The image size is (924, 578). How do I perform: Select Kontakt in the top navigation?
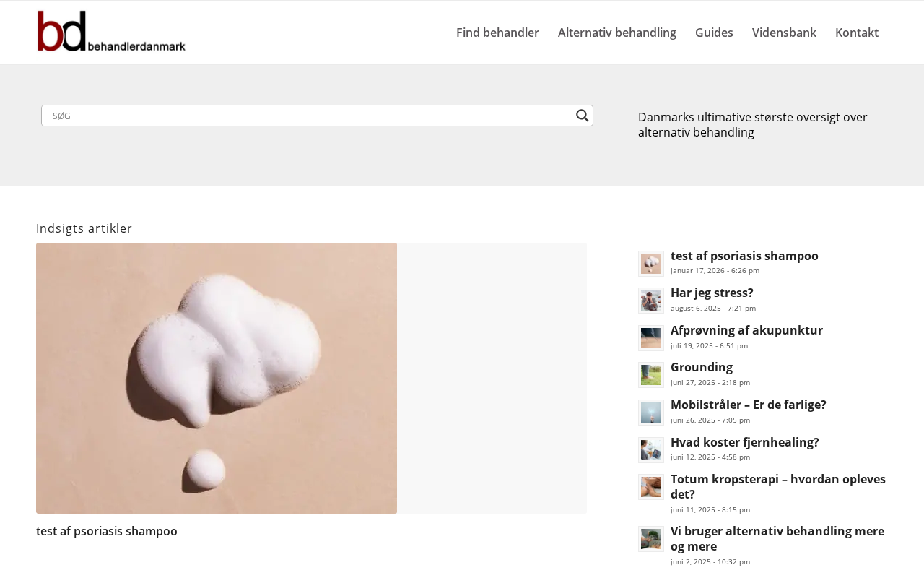pyautogui.click(x=856, y=33)
